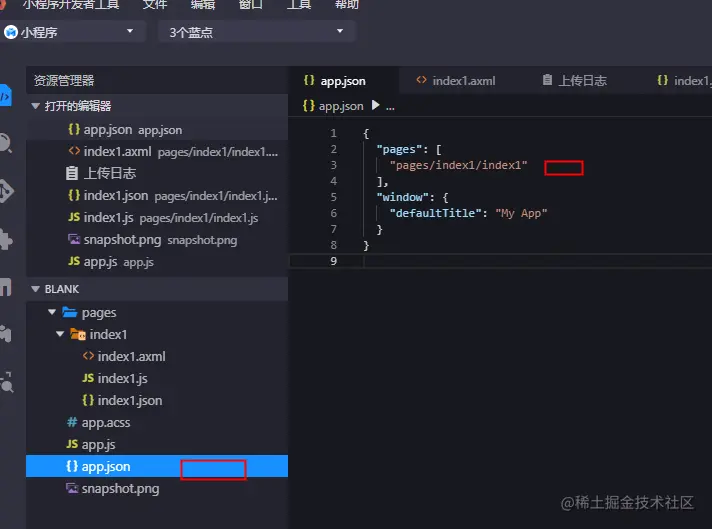Click the clipboard icon on 上传日志 tab
Viewport: 712px width, 529px height.
(547, 80)
